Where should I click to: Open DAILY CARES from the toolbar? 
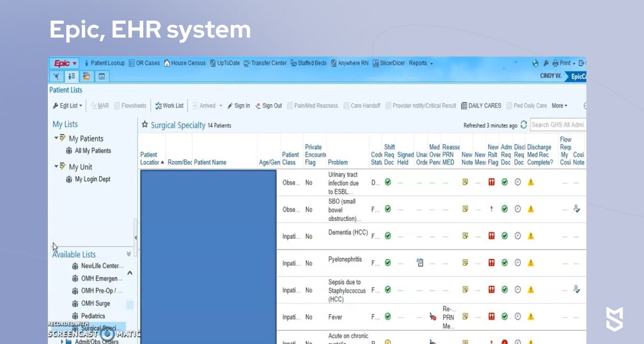(481, 106)
